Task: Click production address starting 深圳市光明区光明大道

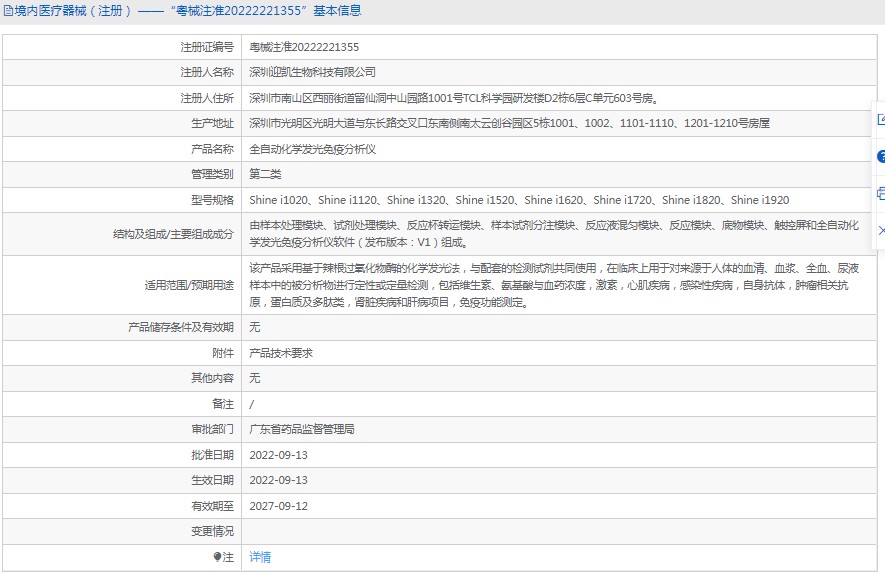Action: (510, 123)
